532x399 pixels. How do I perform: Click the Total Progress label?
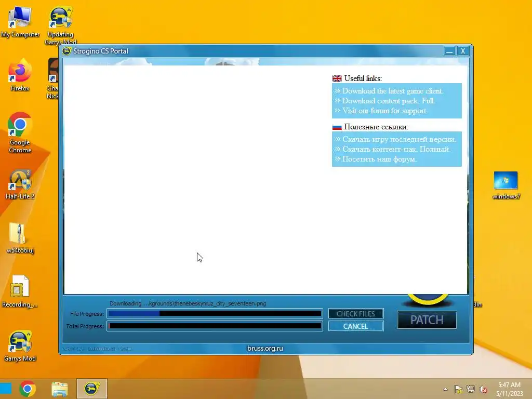pos(85,326)
